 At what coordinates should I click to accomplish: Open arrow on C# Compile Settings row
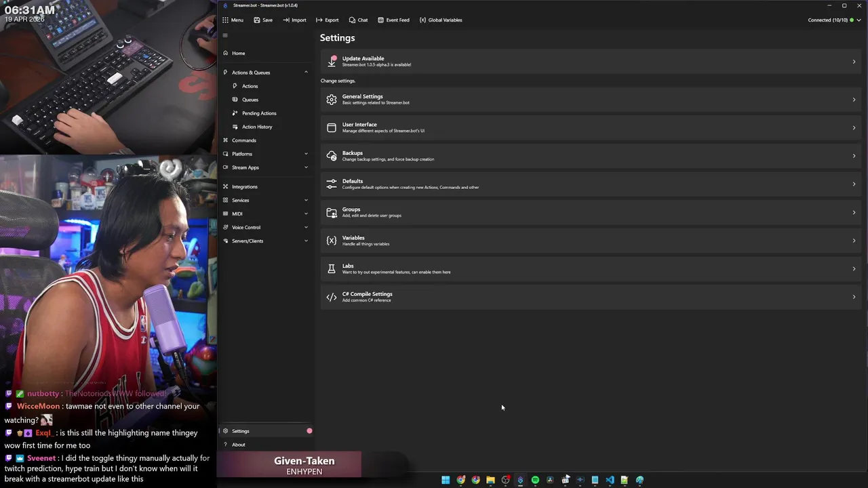pos(854,297)
